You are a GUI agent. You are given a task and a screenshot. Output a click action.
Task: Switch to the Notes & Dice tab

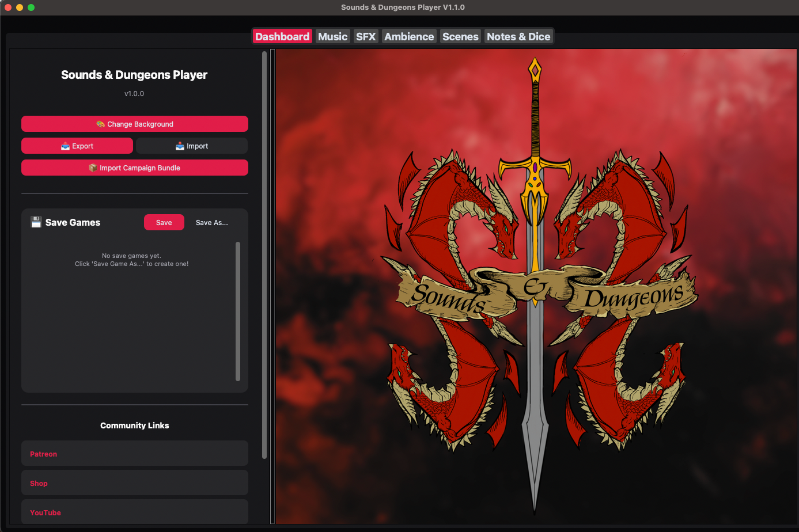518,36
